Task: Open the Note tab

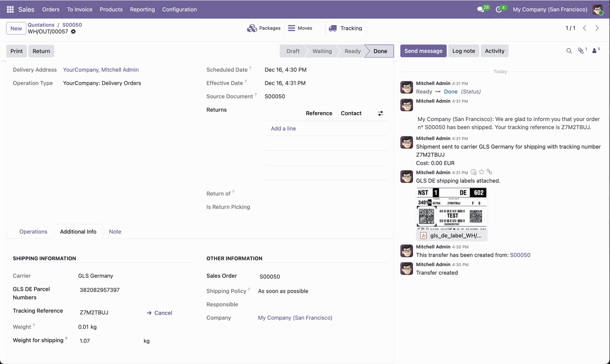Action: click(115, 232)
